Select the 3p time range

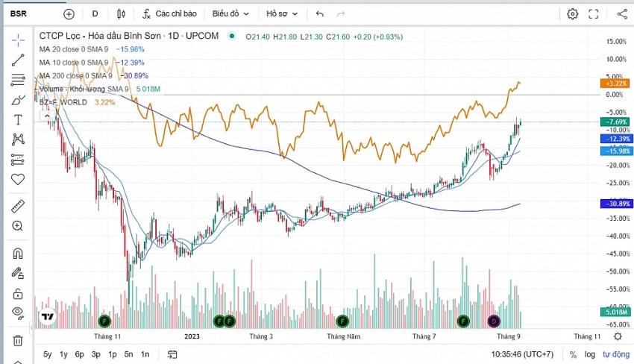tap(95, 355)
